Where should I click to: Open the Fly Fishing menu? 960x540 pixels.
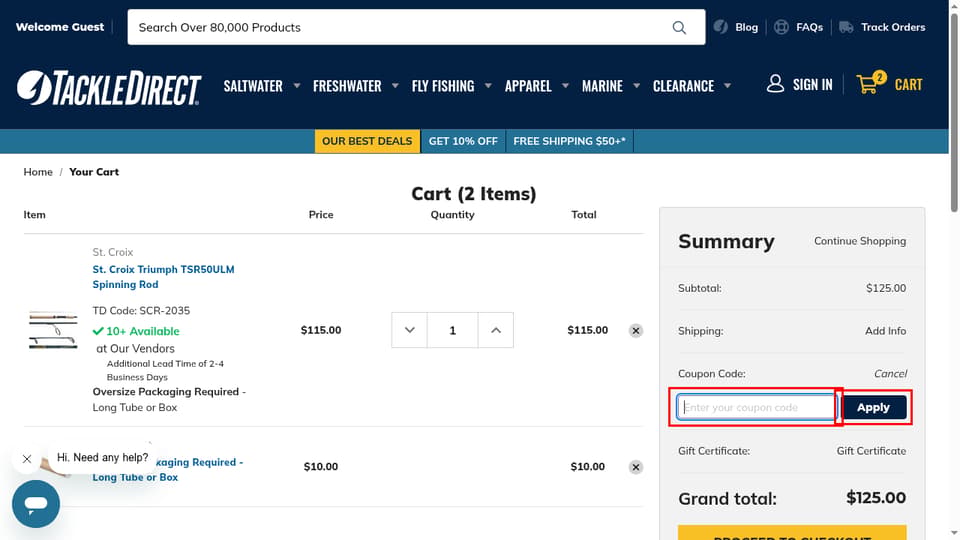[x=443, y=86]
